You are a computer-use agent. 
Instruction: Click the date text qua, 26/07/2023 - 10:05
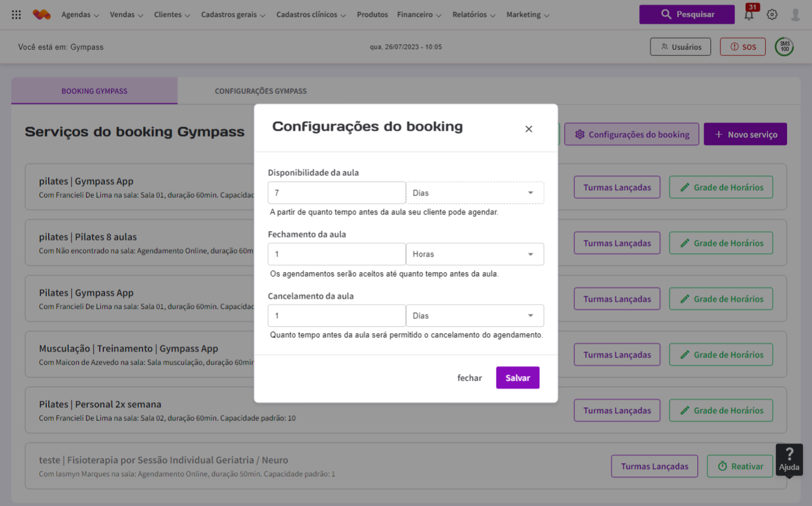[406, 47]
